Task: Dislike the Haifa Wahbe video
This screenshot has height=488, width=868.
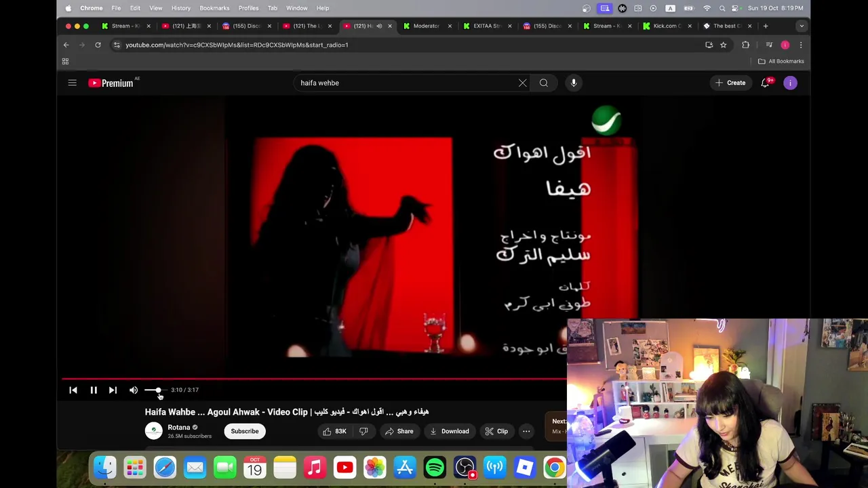Action: (363, 431)
